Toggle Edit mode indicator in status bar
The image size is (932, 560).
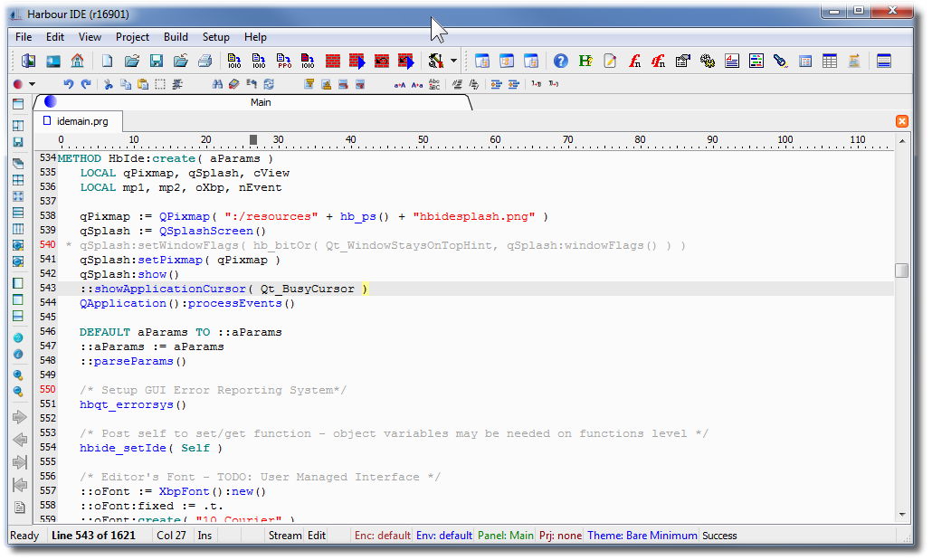coord(317,536)
